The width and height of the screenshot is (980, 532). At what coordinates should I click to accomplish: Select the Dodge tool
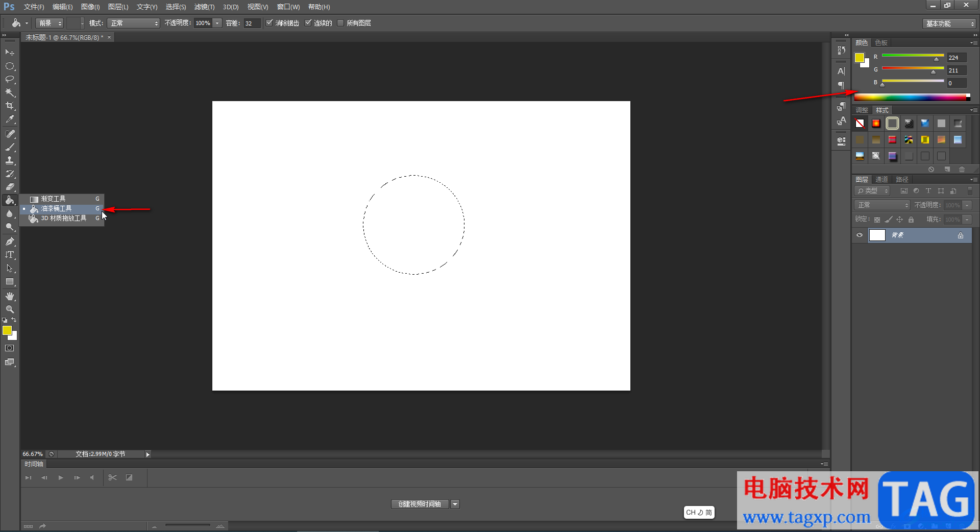pos(10,227)
